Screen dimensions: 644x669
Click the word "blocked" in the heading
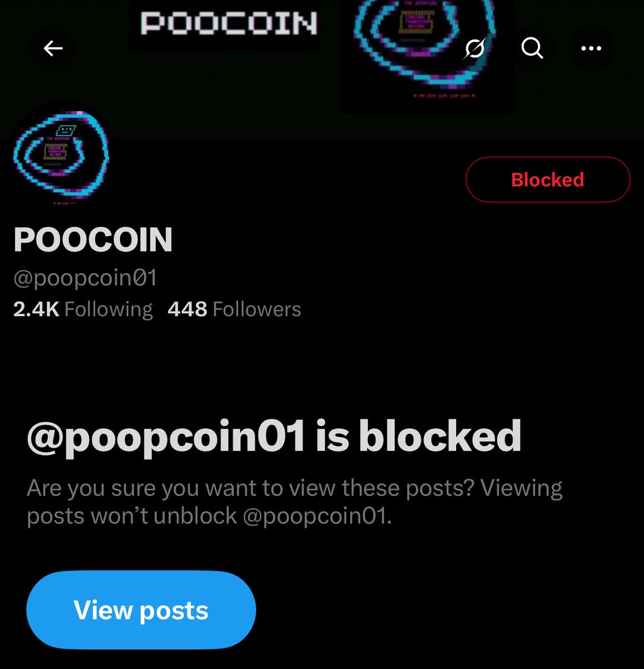coord(440,436)
